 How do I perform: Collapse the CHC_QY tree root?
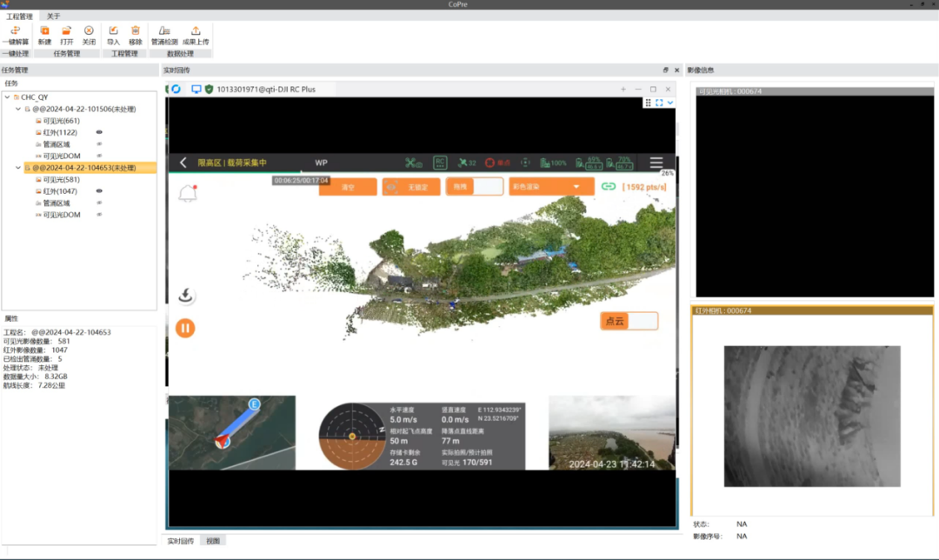tap(7, 97)
